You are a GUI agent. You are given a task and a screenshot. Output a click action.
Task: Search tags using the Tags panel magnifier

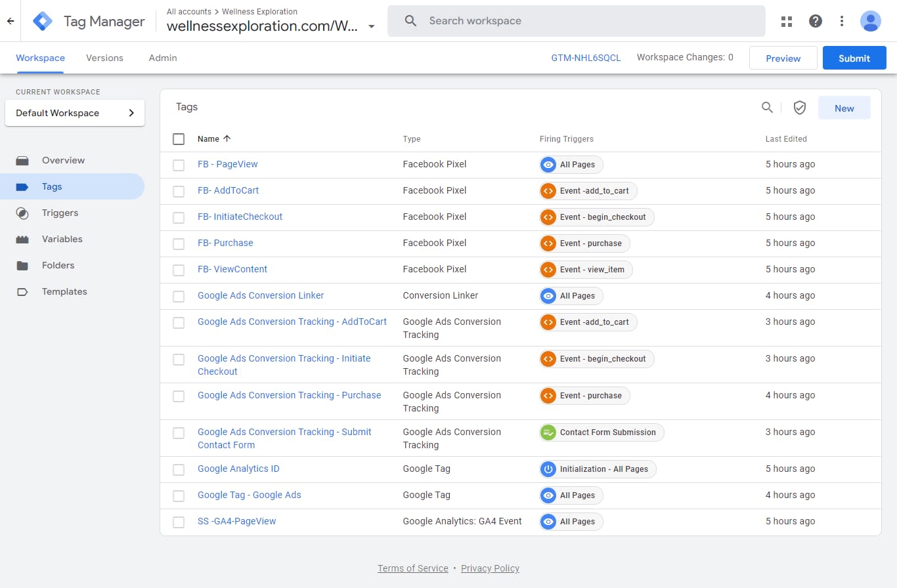(x=767, y=108)
